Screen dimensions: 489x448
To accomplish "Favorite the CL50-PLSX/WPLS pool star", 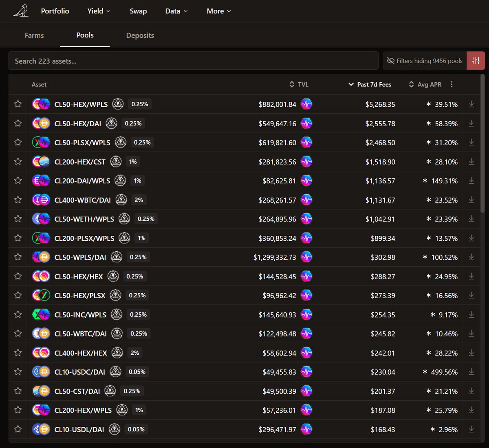I will 18,143.
